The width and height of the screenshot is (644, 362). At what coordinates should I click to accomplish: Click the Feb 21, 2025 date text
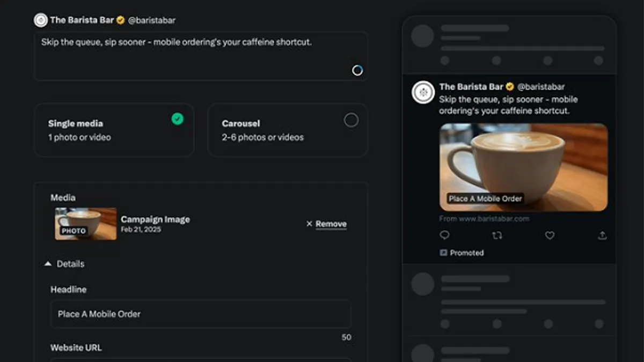(x=141, y=230)
